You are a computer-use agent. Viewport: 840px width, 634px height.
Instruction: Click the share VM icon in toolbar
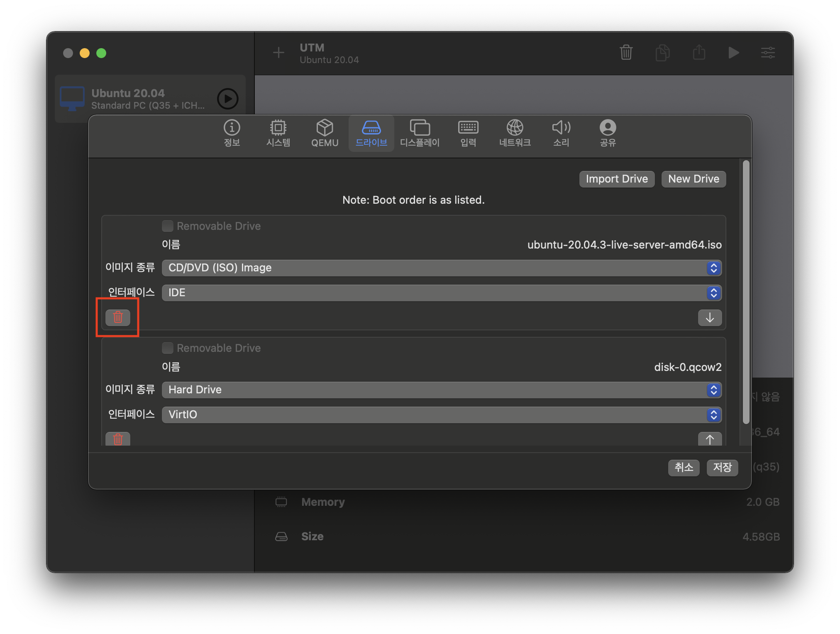699,53
